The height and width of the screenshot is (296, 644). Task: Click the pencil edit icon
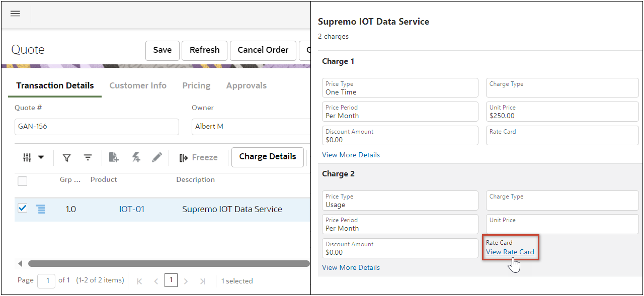pos(157,158)
